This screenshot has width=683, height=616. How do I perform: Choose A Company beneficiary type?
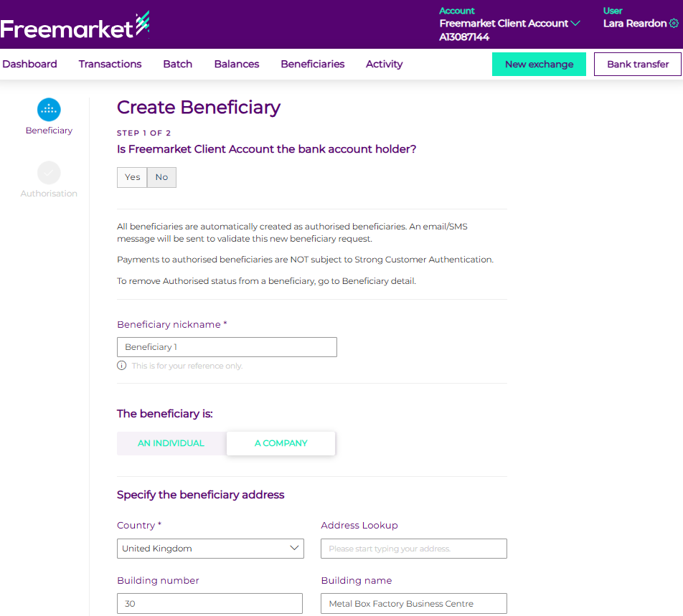point(281,443)
